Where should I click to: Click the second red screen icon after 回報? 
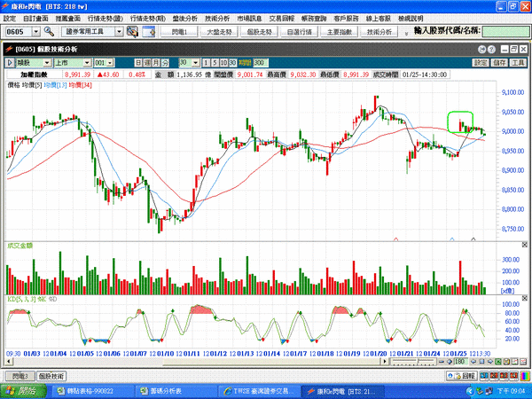pyautogui.click(x=505, y=376)
